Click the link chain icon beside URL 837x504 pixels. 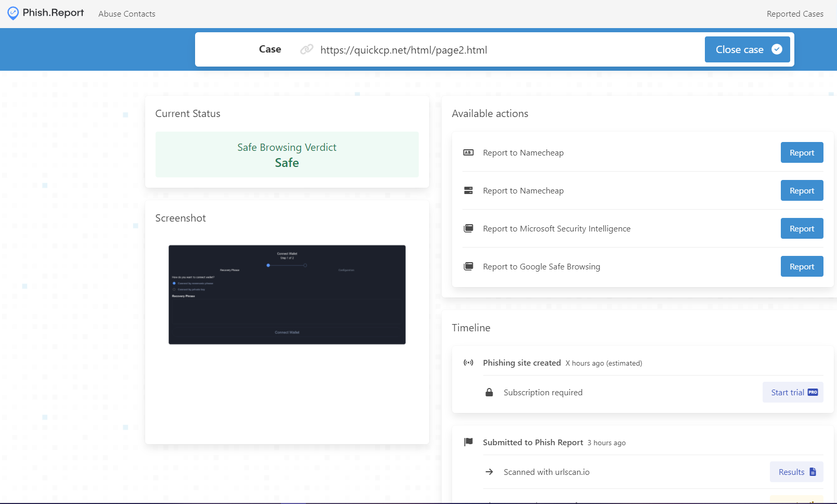[x=307, y=49]
